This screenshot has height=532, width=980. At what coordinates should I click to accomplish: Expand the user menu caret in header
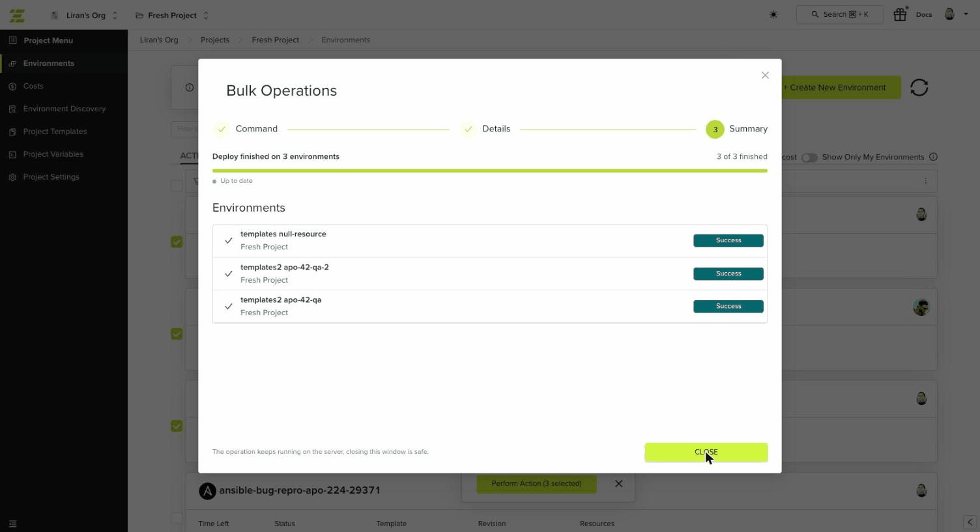coord(966,14)
